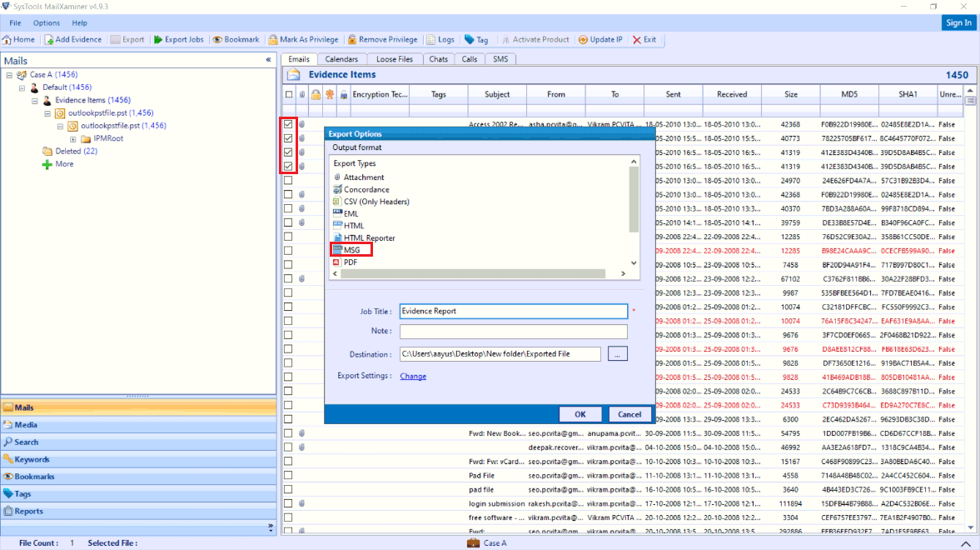
Task: Check the Fwd: New Book email checkbox
Action: click(288, 433)
